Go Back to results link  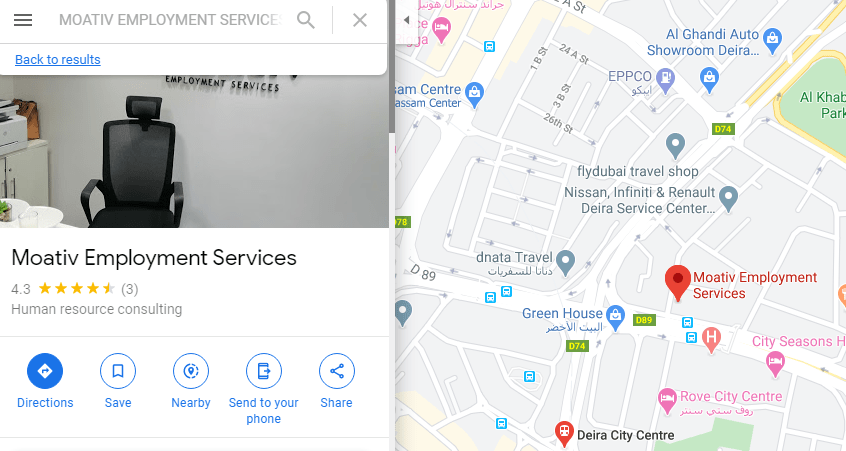click(58, 59)
